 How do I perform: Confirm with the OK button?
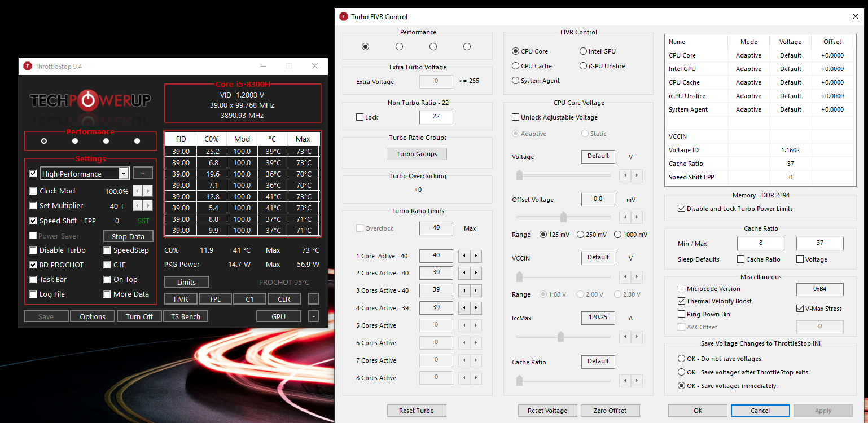pos(698,411)
